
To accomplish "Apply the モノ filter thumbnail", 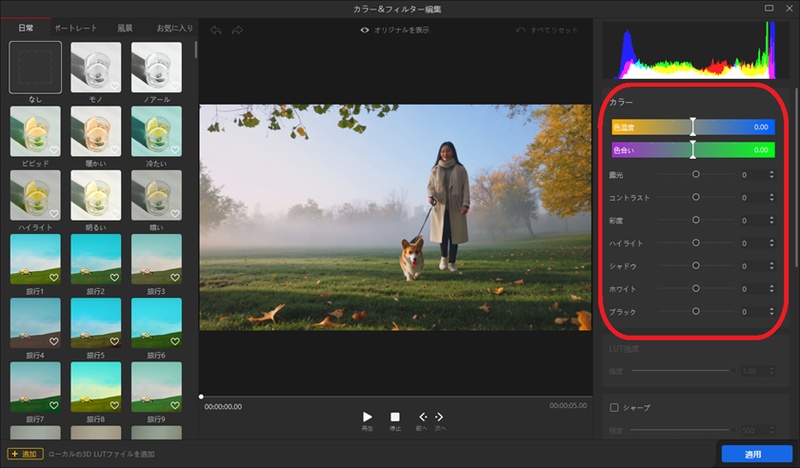I will [96, 67].
